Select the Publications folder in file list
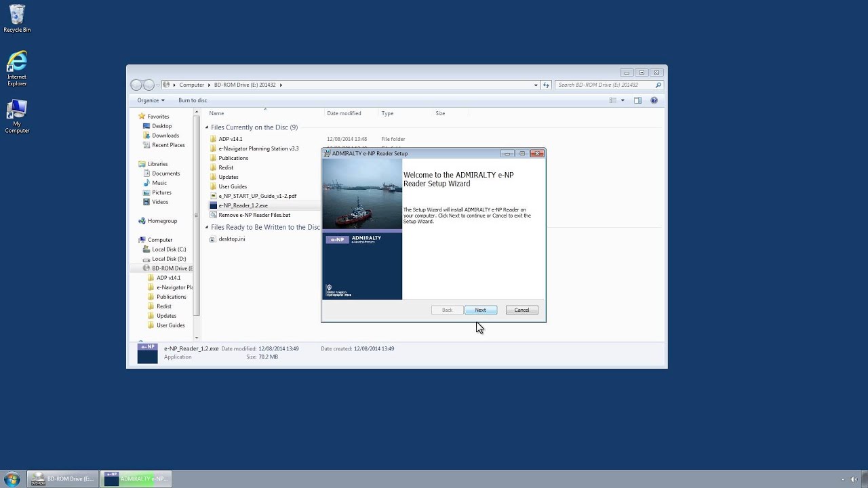 [233, 158]
